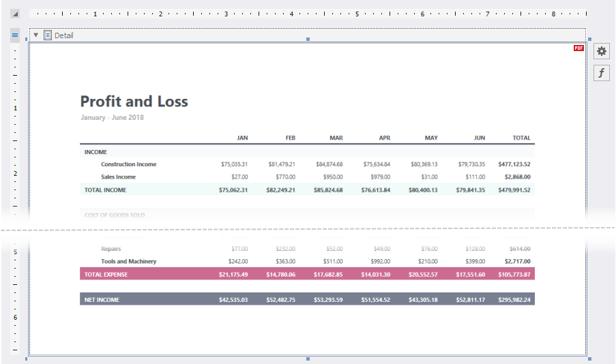Viewport: 616px width, 364px height.
Task: Select the Detail band icon
Action: click(x=48, y=35)
